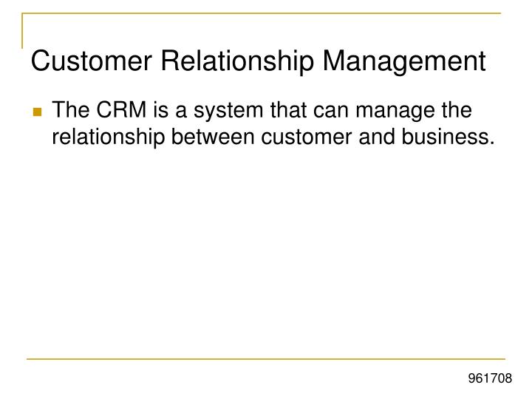Click the word "the" ending the first line
This screenshot has width=532, height=399.
coord(457,110)
